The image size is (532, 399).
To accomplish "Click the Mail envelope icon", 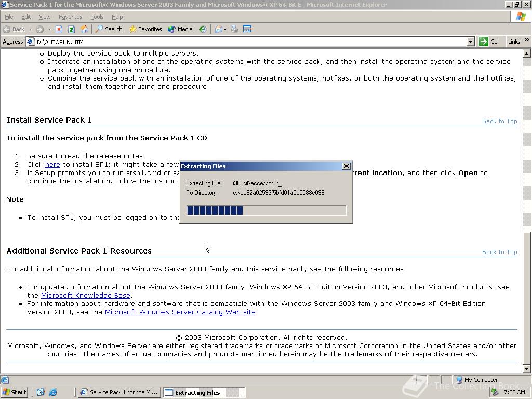I will (x=219, y=29).
